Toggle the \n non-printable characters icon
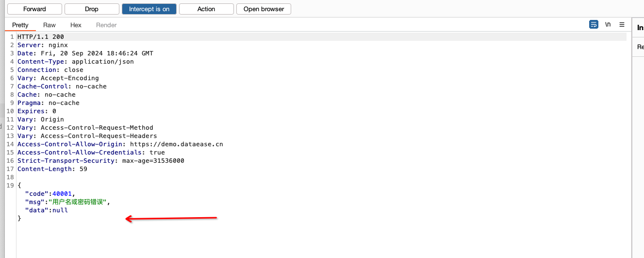 tap(608, 25)
